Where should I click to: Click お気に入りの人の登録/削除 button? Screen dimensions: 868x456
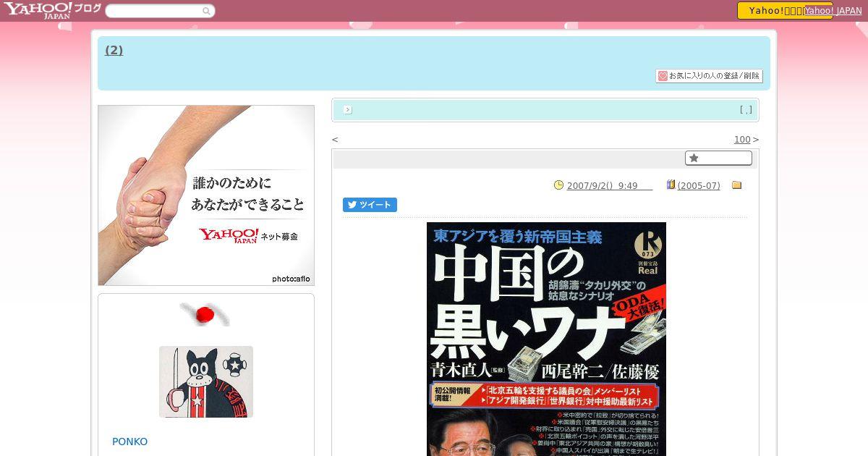(709, 76)
